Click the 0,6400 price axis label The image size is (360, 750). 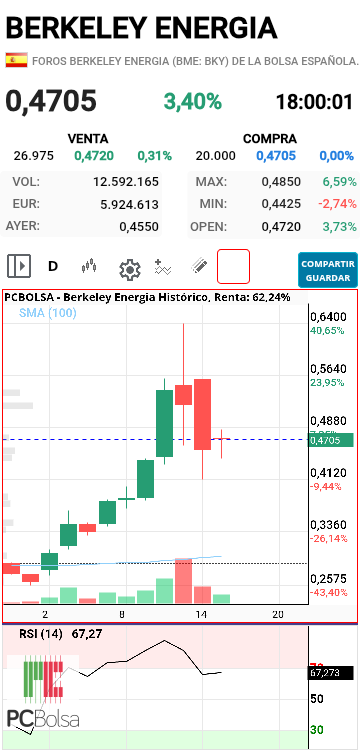point(328,317)
